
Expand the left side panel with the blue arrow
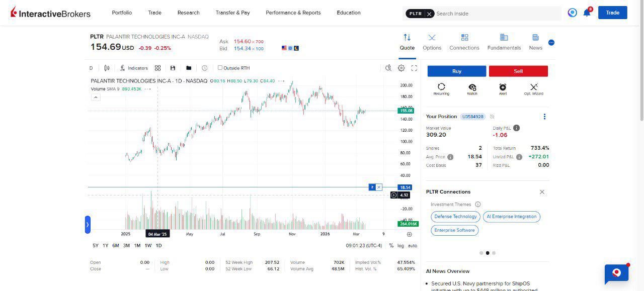click(88, 225)
